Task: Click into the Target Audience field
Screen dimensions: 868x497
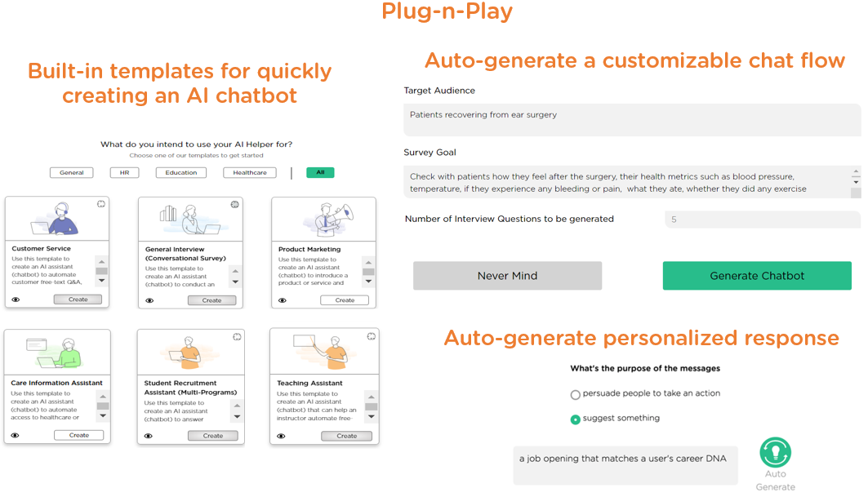Action: click(x=632, y=119)
